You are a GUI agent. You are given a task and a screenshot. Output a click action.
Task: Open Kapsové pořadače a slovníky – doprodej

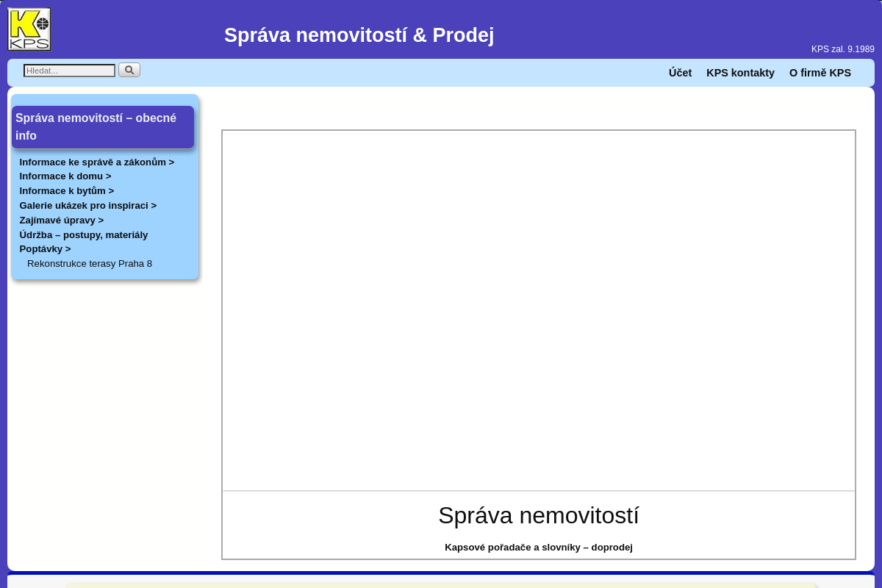pyautogui.click(x=539, y=548)
